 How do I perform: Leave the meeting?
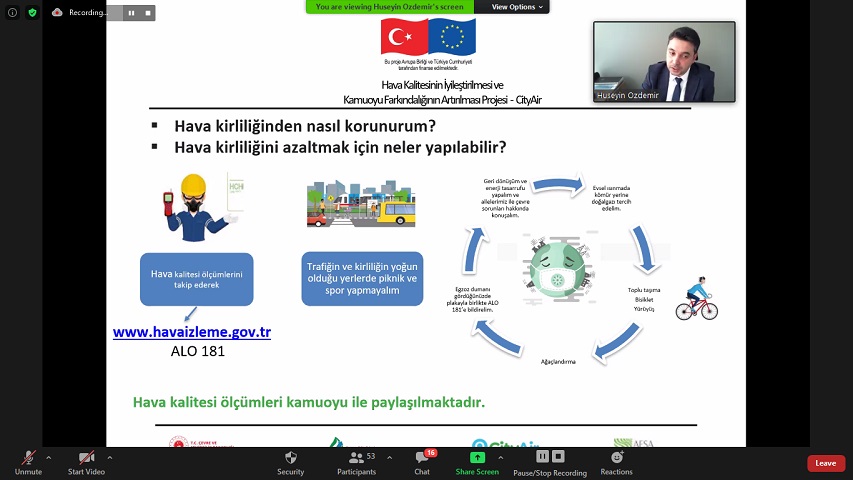826,463
